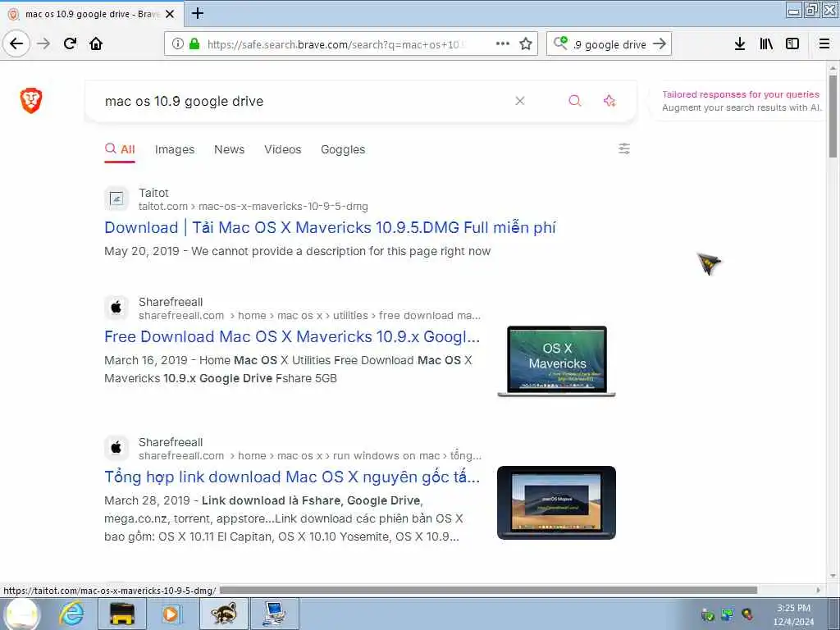The height and width of the screenshot is (630, 840).
Task: Open the media player taskbar icon
Action: click(x=171, y=614)
